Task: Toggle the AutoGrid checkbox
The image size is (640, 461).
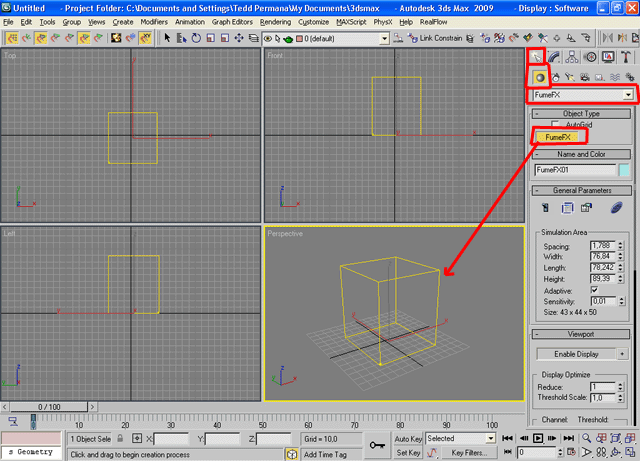Action: [555, 124]
